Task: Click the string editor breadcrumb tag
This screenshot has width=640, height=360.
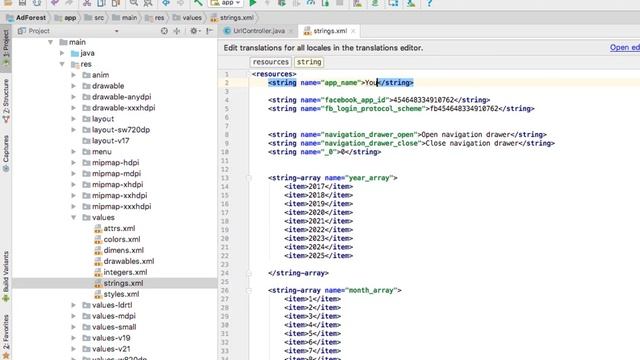Action: [x=309, y=62]
